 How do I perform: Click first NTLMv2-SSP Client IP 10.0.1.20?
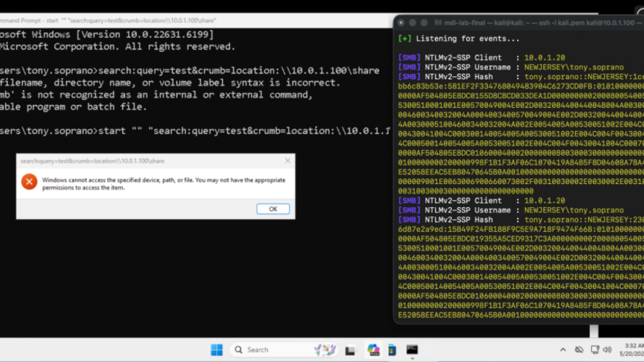pos(545,58)
